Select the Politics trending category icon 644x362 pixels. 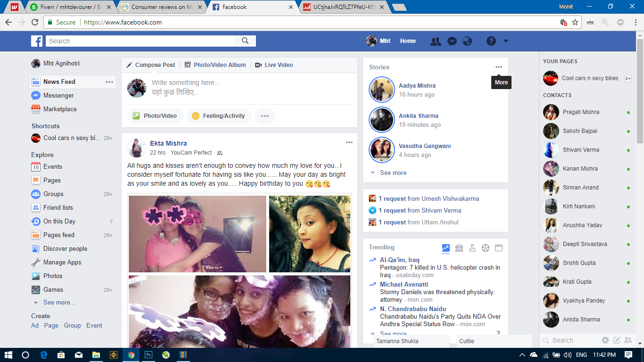459,248
